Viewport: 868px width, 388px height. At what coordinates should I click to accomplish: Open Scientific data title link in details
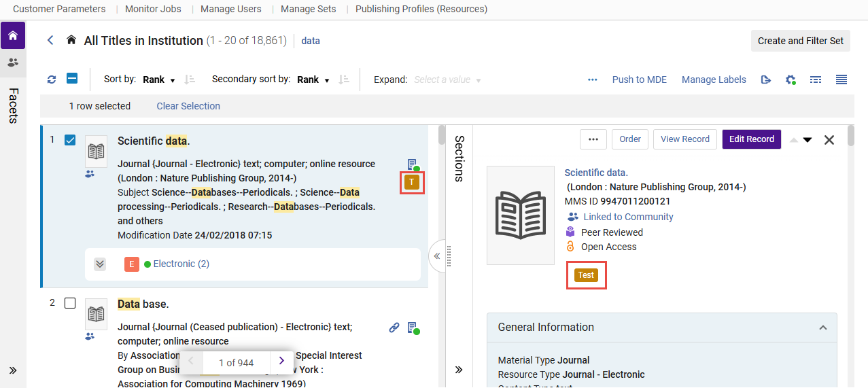point(596,173)
